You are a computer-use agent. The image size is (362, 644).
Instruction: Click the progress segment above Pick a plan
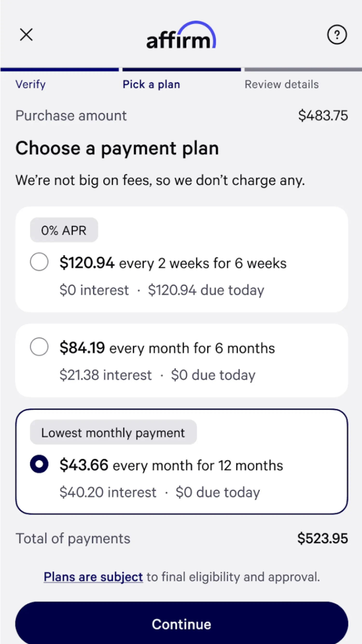pos(181,70)
